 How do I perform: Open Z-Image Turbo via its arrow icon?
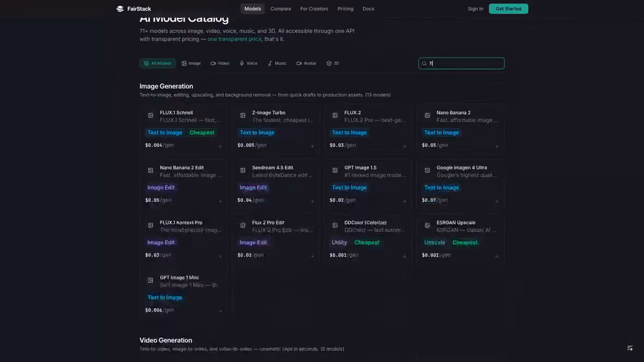click(312, 146)
